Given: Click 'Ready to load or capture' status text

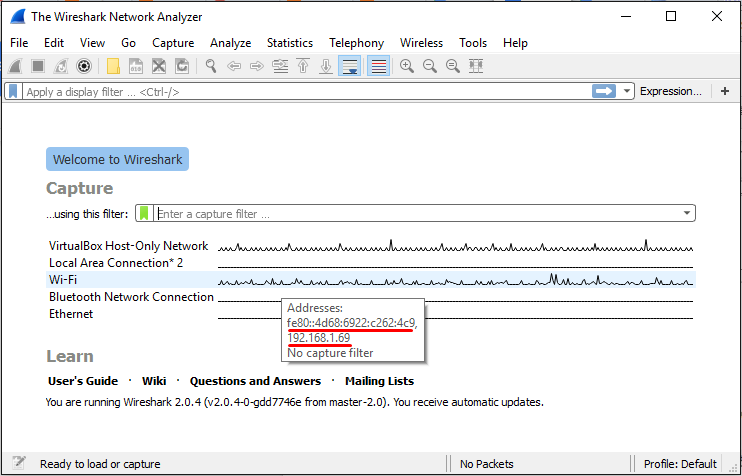Looking at the screenshot, I should [100, 464].
